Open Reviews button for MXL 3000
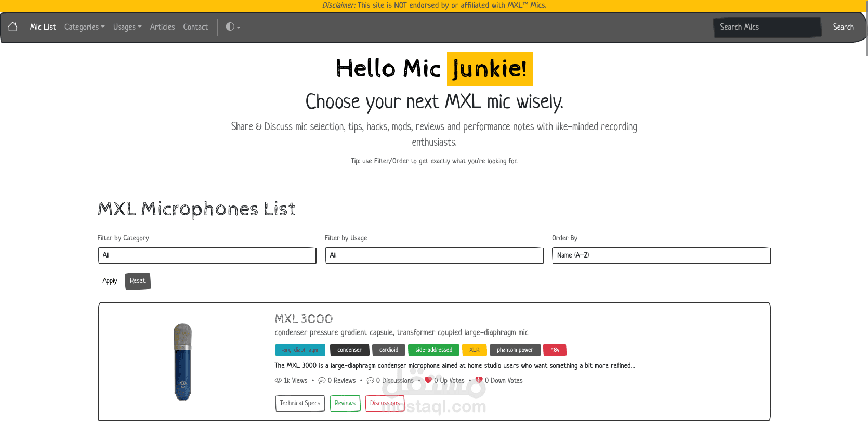This screenshot has height=424, width=868. tap(345, 403)
